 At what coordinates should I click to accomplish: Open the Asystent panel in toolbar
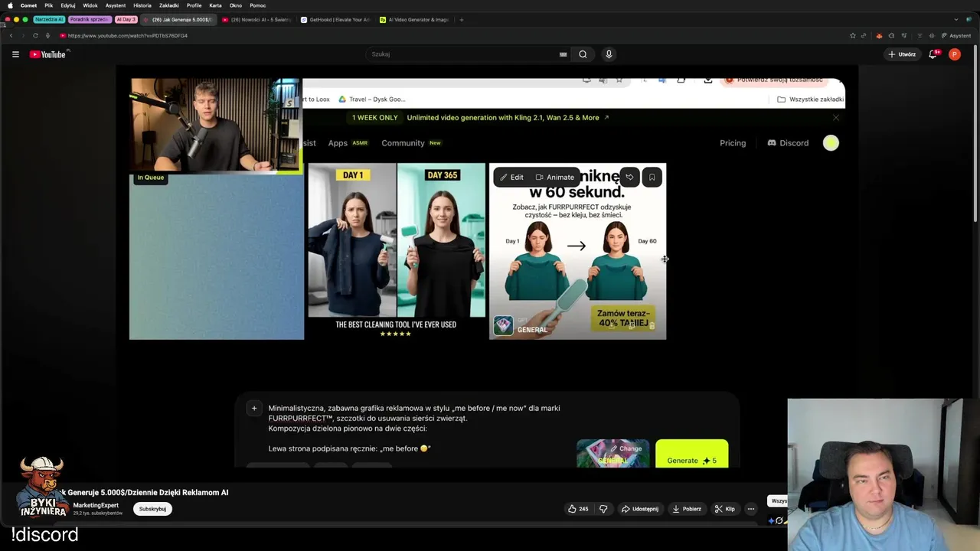point(956,35)
